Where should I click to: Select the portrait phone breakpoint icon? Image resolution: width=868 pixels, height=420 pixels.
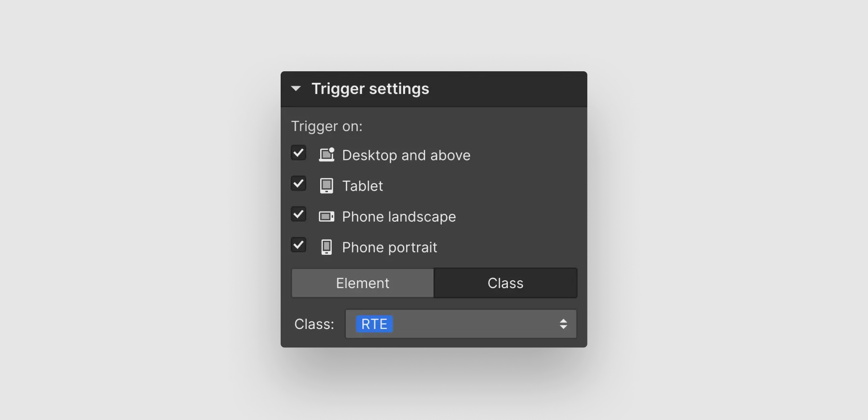[x=327, y=247]
